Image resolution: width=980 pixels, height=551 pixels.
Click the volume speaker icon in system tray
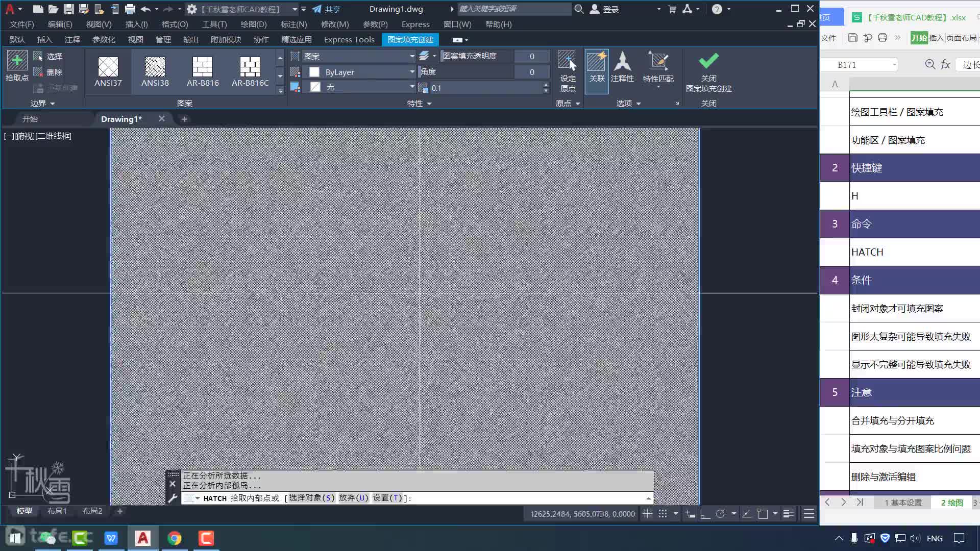coord(914,538)
